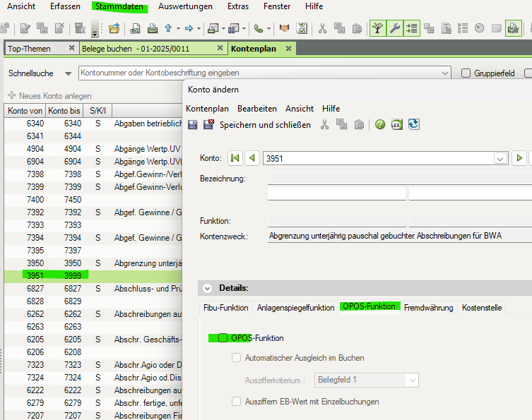Toggle the Gruppierfeld checkbox
The height and width of the screenshot is (420, 532).
466,73
